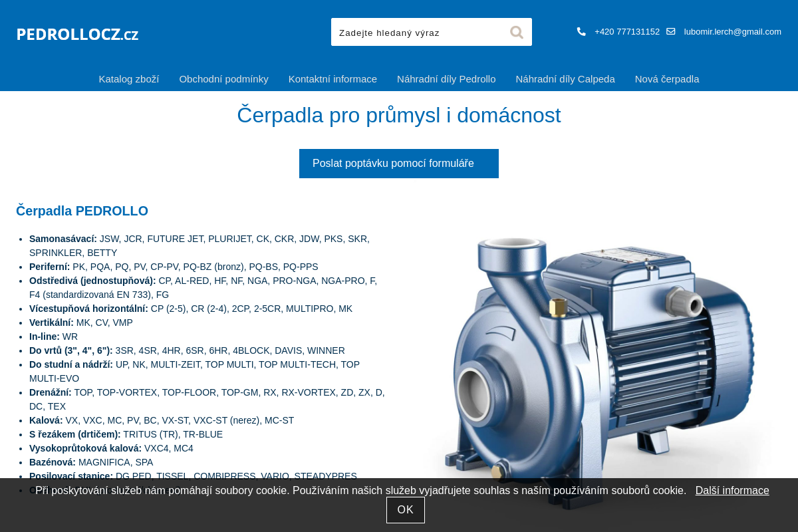Click the 'Periferní:' list label

click(x=49, y=267)
